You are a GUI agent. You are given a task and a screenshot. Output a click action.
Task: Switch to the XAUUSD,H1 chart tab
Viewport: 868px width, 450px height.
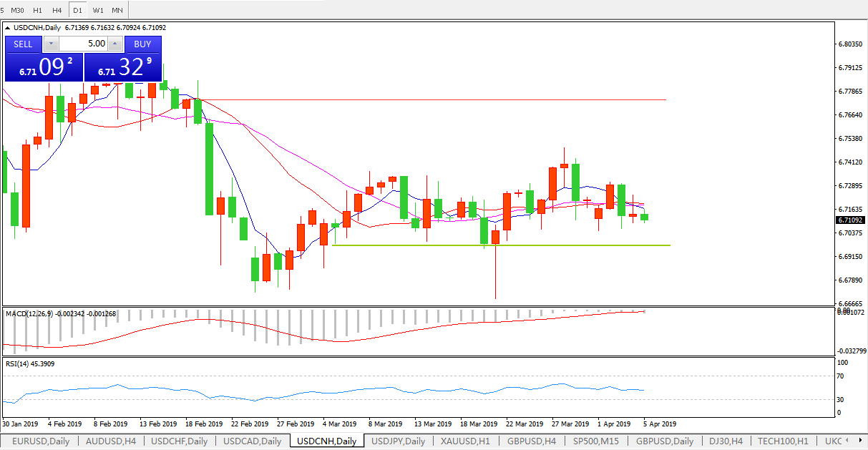pos(465,441)
